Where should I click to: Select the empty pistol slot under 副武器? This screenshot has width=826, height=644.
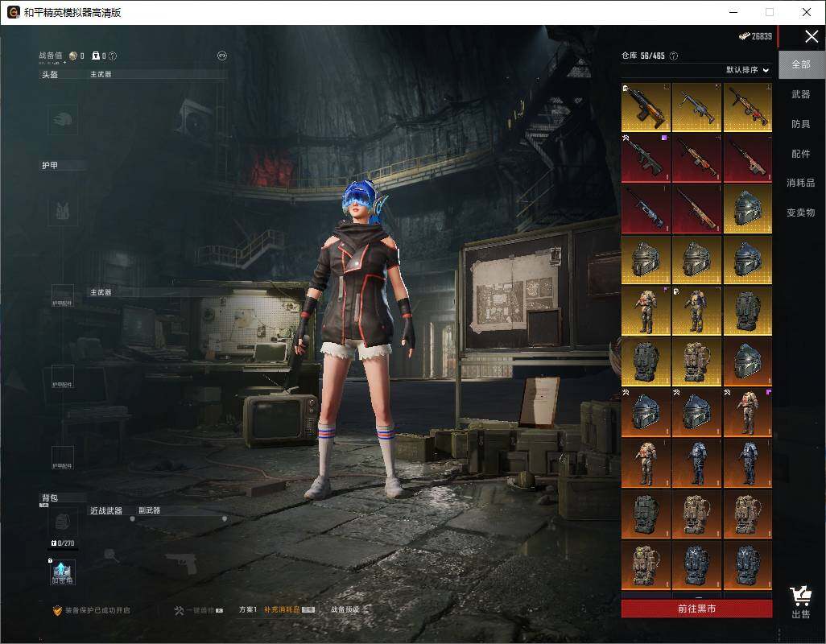pyautogui.click(x=182, y=563)
